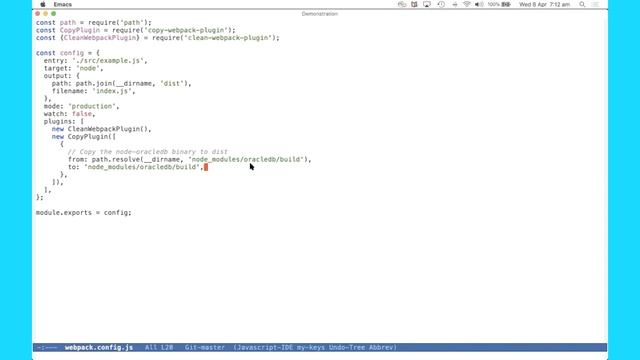Click require('path') on first line
This screenshot has height=360, width=640.
coord(117,23)
